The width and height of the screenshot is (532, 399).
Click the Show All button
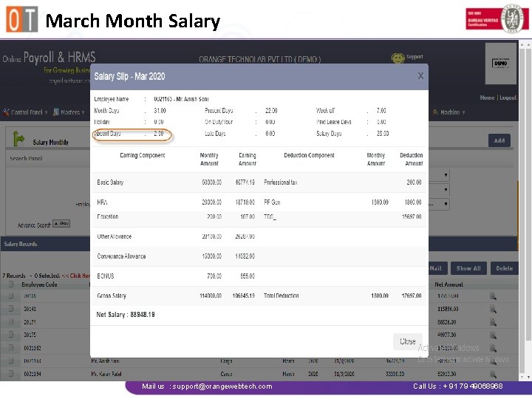(x=468, y=268)
